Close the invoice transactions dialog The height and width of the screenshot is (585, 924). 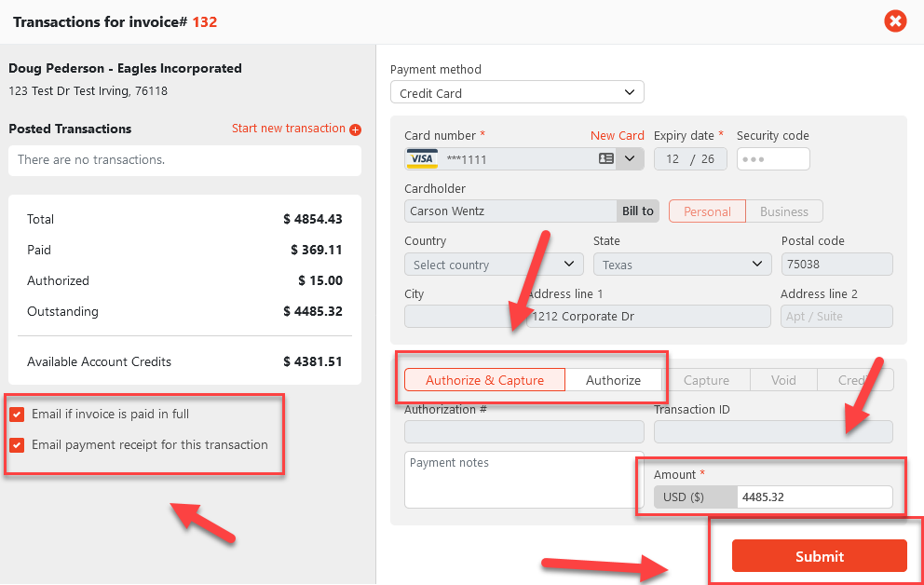tap(895, 20)
